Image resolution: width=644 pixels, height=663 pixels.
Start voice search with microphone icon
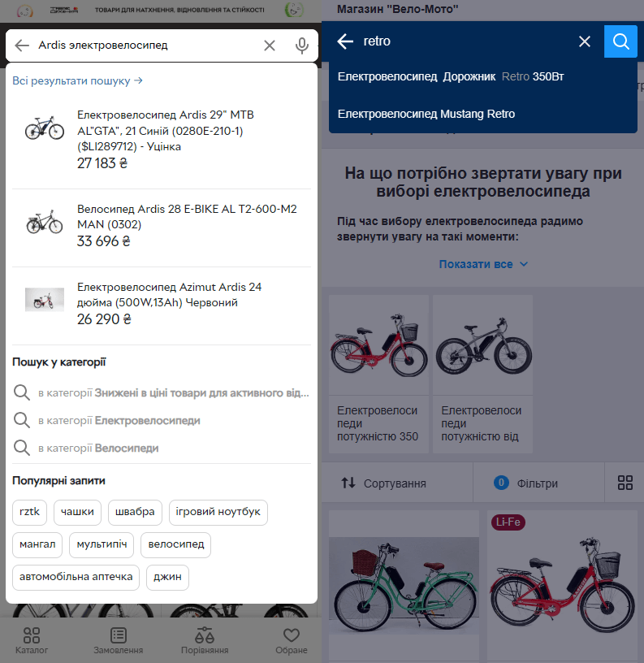(x=302, y=45)
